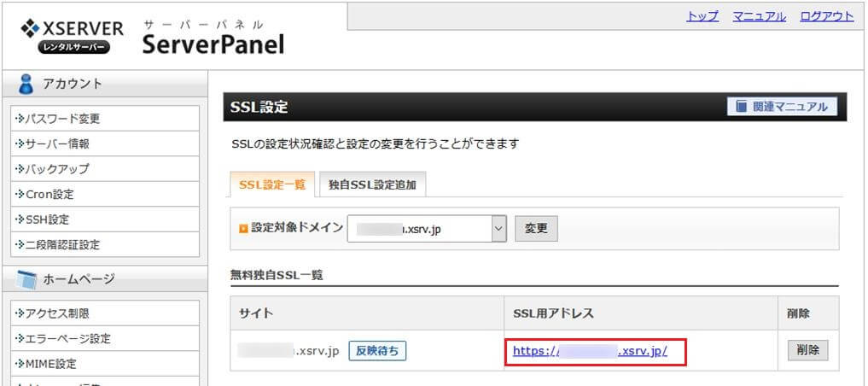Click the ホームページ section icon
The width and height of the screenshot is (868, 386).
tap(26, 278)
